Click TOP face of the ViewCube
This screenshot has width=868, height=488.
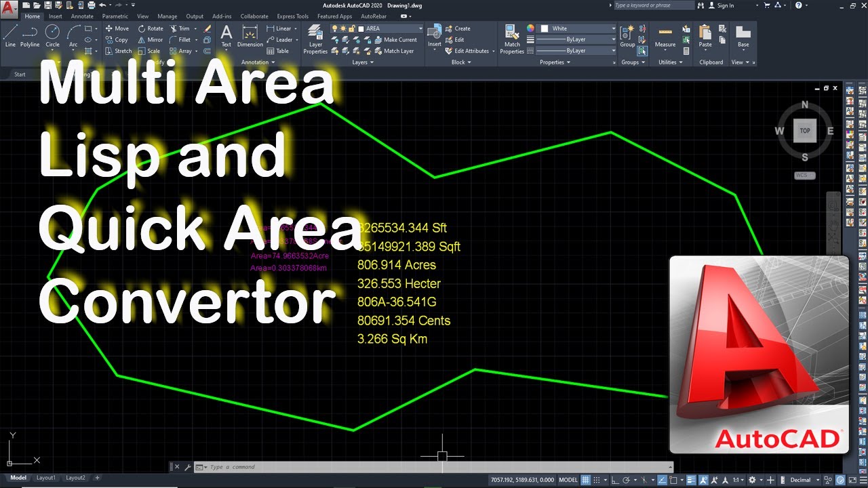pyautogui.click(x=805, y=131)
